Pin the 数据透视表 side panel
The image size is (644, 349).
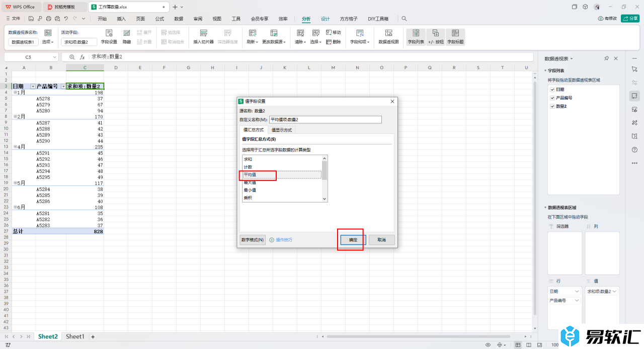click(607, 58)
